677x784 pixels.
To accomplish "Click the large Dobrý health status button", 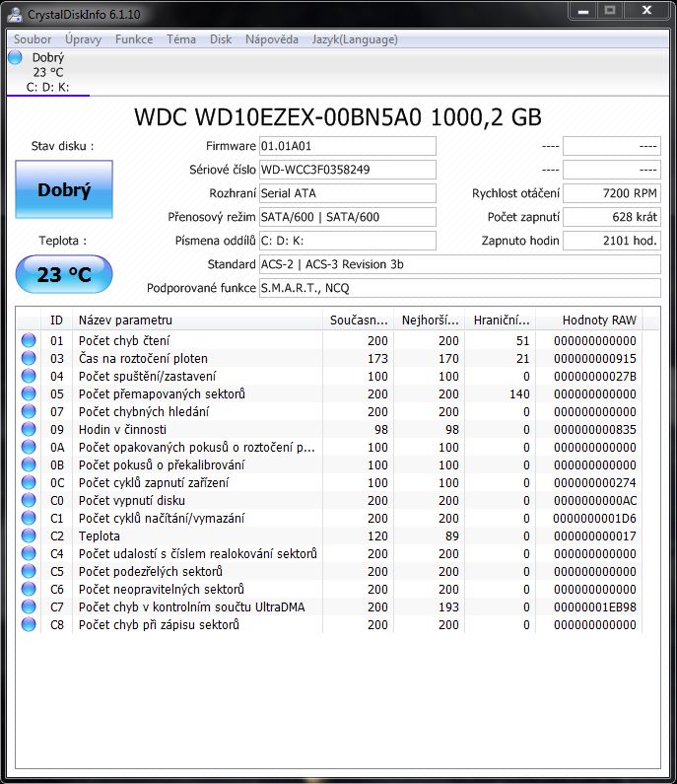I will pyautogui.click(x=64, y=189).
